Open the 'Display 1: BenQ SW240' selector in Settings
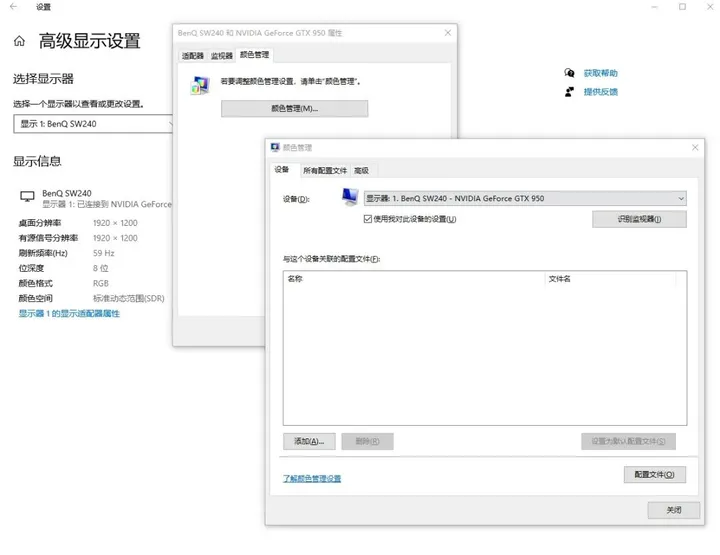Image resolution: width=720 pixels, height=555 pixels. pyautogui.click(x=94, y=124)
